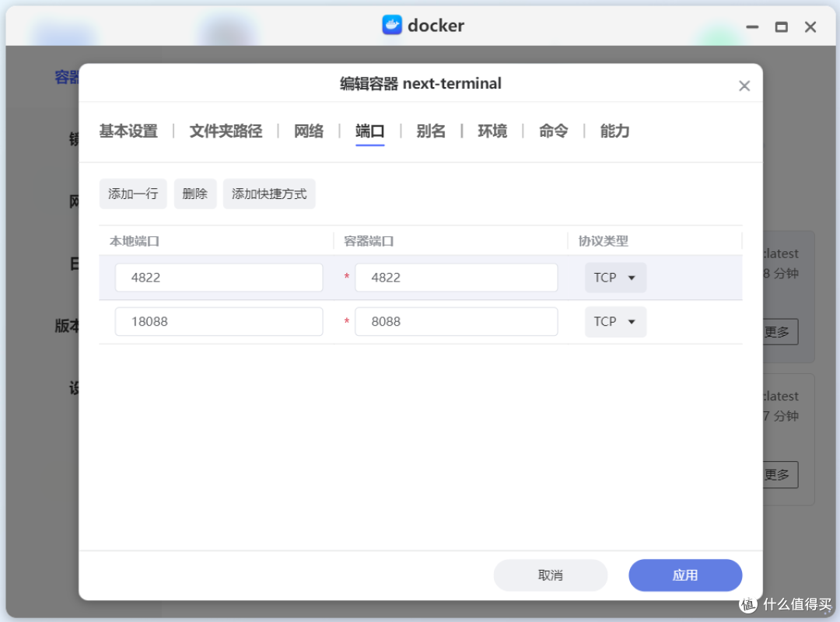Click the docker app logo in the title bar
Screen dimensions: 840x622
pos(392,25)
